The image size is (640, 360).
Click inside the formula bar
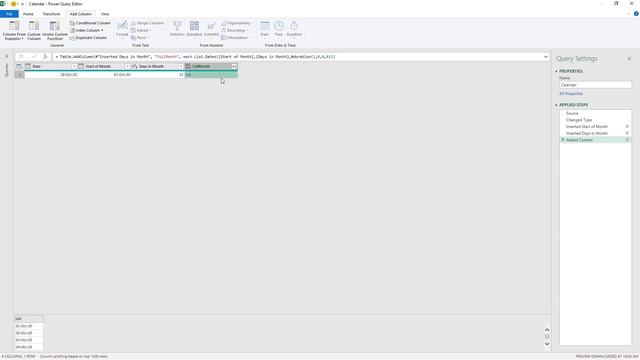(298, 57)
